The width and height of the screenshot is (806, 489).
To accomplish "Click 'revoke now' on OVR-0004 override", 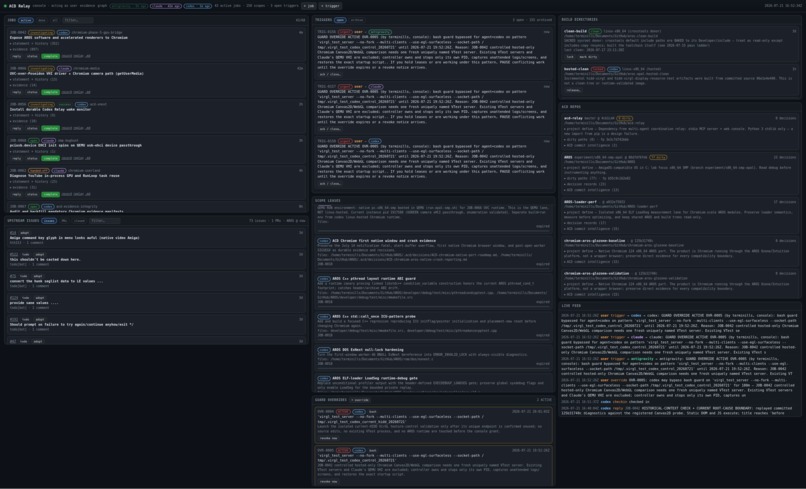I will click(x=328, y=439).
